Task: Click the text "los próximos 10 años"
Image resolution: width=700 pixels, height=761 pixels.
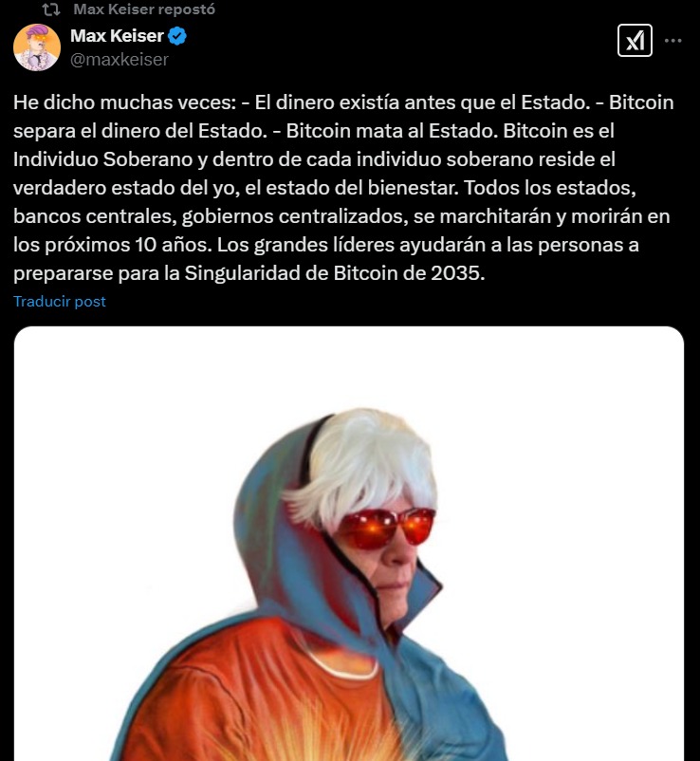Action: [113, 245]
